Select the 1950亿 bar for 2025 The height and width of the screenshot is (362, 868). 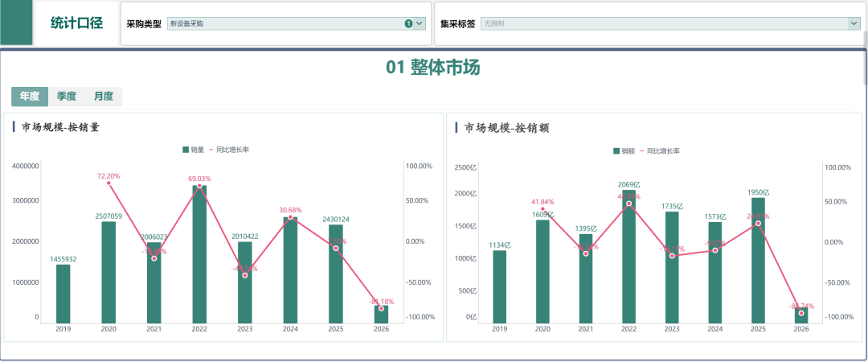759,261
